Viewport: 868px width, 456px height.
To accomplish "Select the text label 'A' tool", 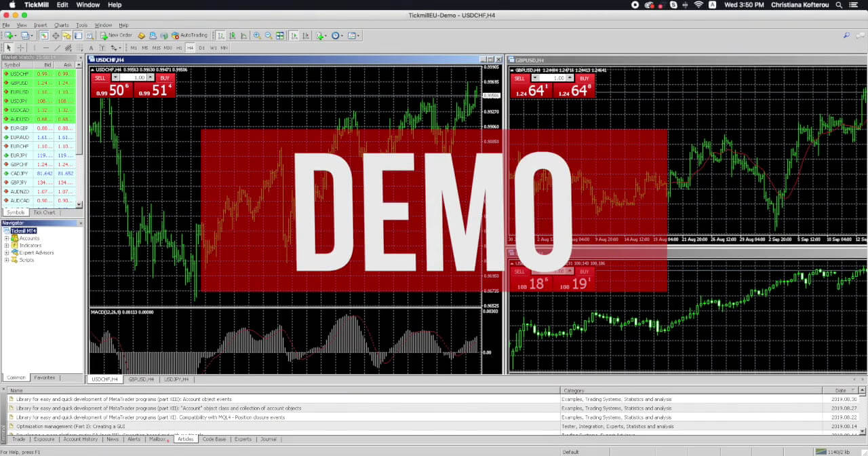I will coord(91,47).
